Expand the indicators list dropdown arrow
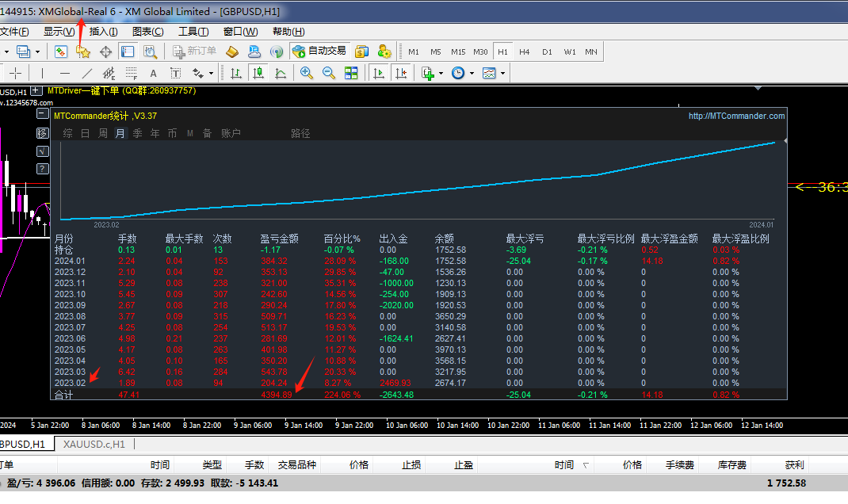The height and width of the screenshot is (504, 848). [x=441, y=73]
